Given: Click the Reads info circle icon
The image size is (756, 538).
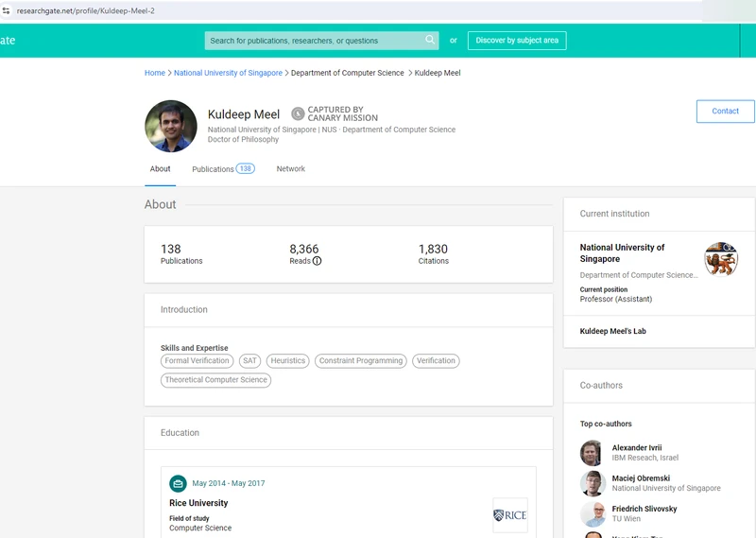Looking at the screenshot, I should tap(317, 261).
